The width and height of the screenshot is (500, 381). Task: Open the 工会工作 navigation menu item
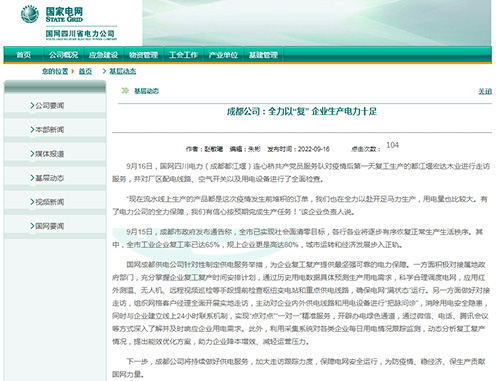click(x=183, y=55)
